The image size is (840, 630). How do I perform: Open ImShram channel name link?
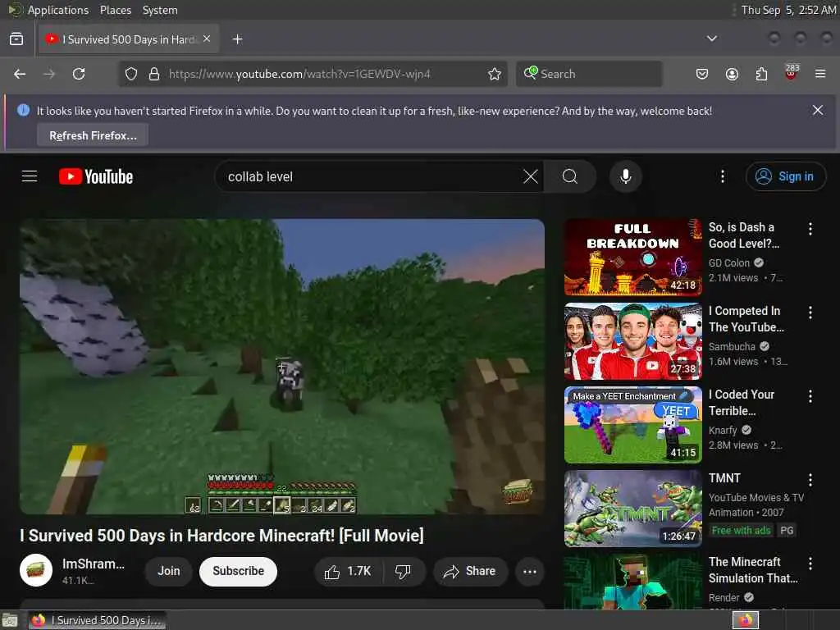94,564
